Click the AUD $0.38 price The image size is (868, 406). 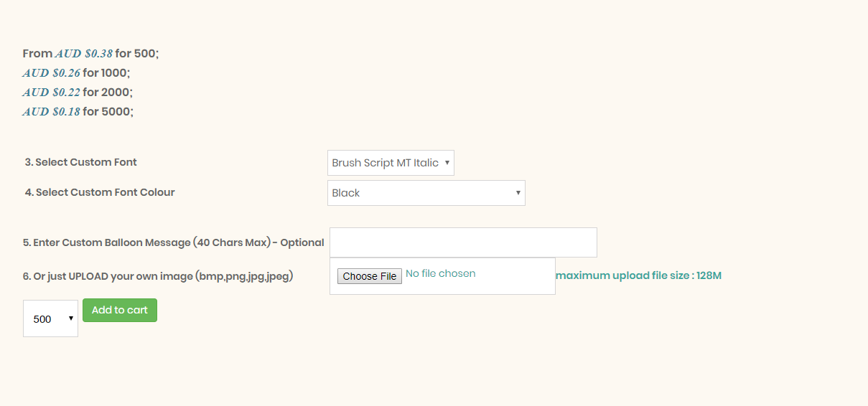(84, 53)
